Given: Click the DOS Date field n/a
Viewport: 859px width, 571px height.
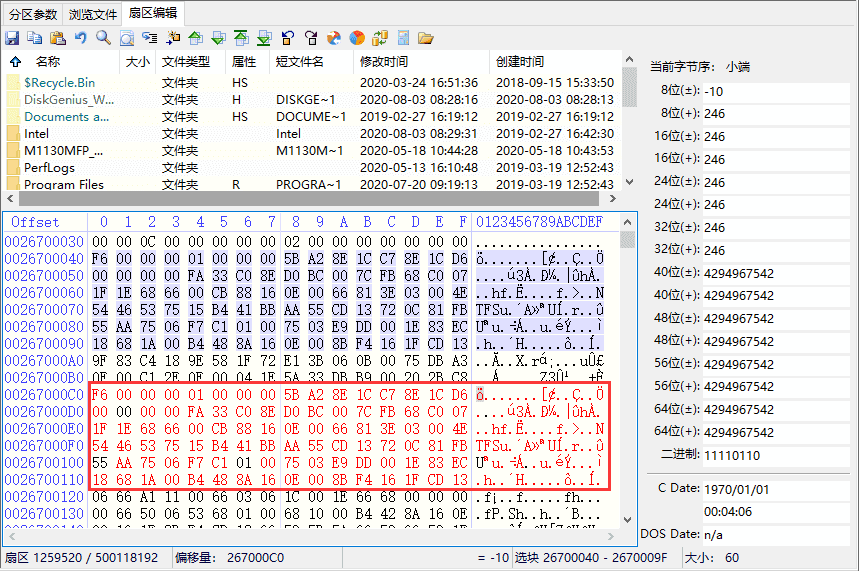Looking at the screenshot, I should (776, 535).
